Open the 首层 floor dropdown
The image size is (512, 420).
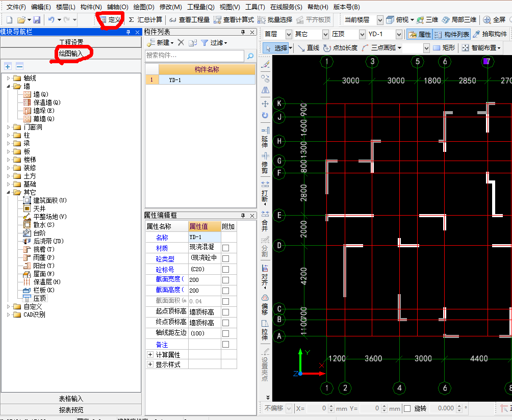coord(289,34)
